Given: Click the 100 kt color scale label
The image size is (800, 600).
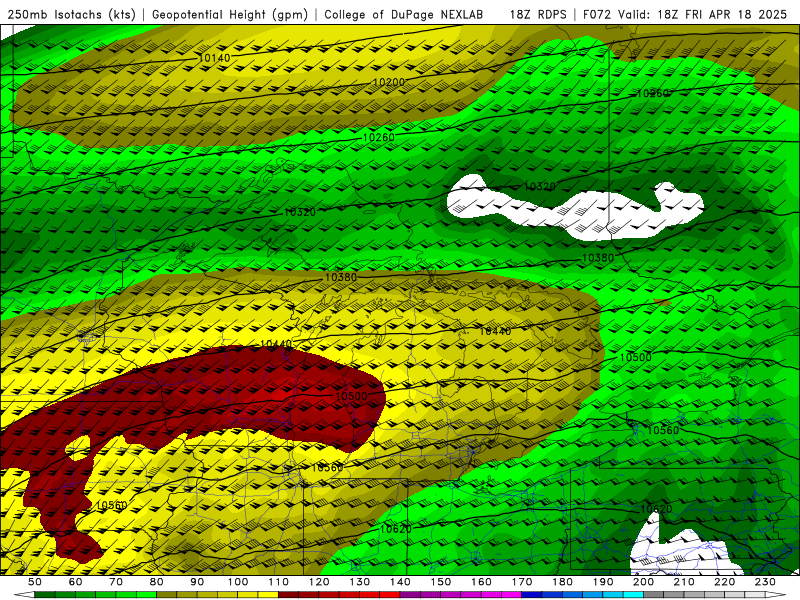Looking at the screenshot, I should pos(238,582).
